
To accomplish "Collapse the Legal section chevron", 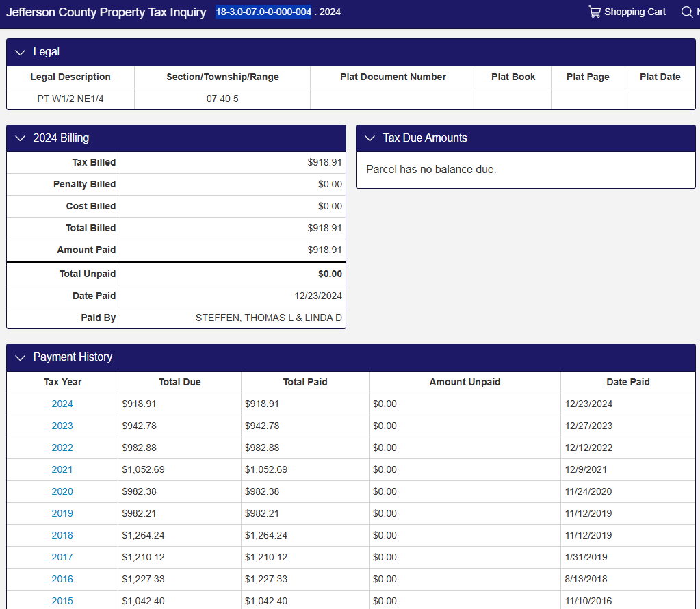I will [x=20, y=53].
